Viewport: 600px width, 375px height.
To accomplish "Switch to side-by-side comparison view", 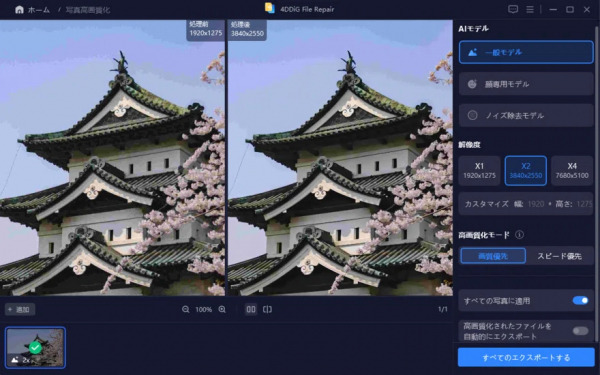I will [251, 309].
